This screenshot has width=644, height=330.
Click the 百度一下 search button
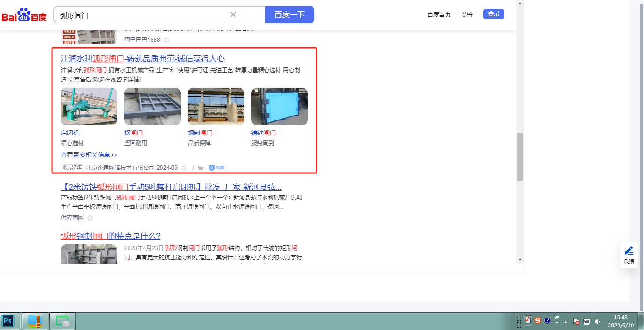coord(290,15)
